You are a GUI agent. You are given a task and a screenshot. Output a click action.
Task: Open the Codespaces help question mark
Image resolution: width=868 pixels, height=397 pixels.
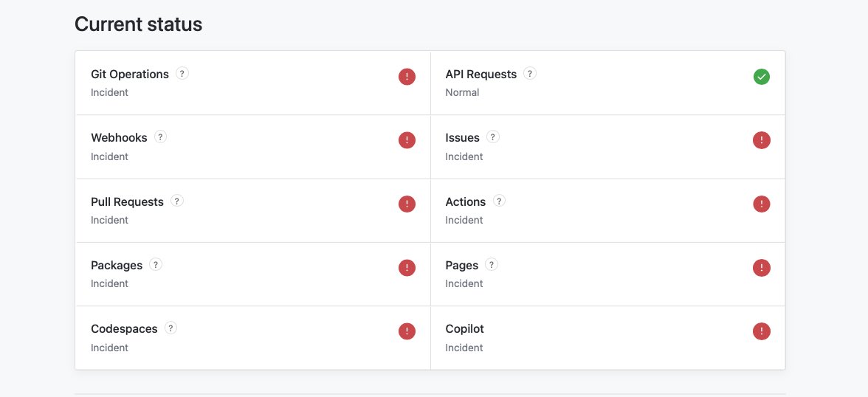point(170,328)
